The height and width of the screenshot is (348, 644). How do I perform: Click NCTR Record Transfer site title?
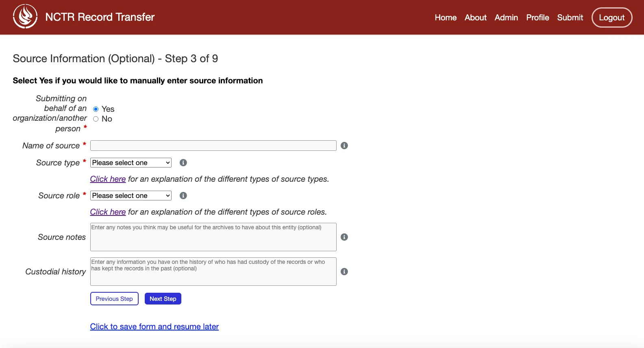(100, 17)
